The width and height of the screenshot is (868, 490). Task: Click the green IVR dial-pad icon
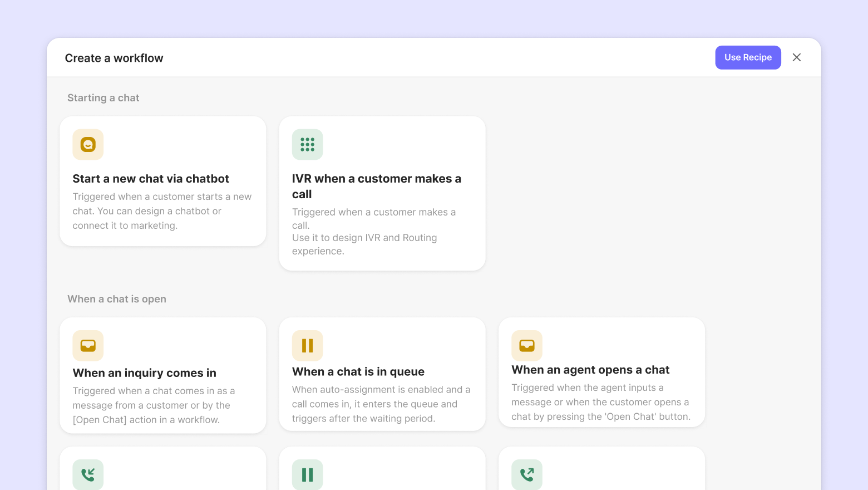click(307, 145)
